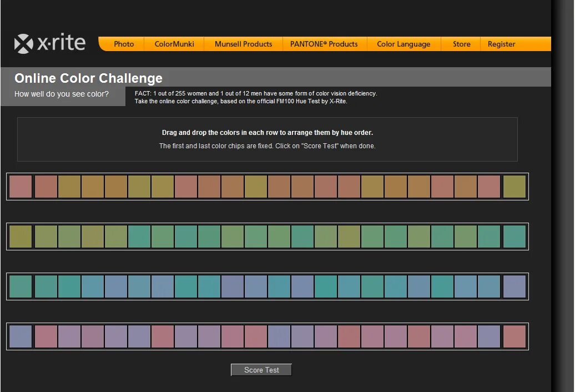575x392 pixels.
Task: Select the fixed teal chip ending the second row
Action: click(515, 237)
